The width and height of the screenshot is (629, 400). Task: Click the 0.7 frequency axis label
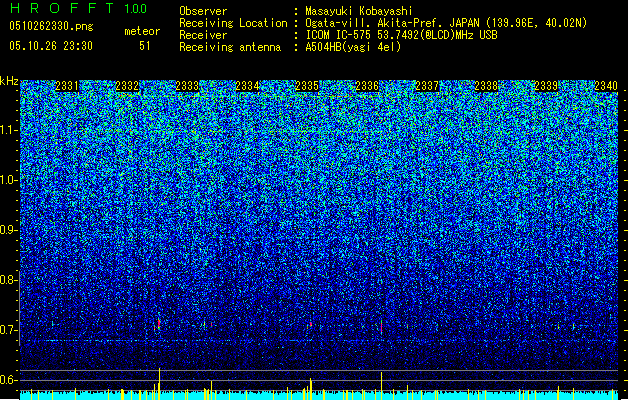(x=8, y=330)
